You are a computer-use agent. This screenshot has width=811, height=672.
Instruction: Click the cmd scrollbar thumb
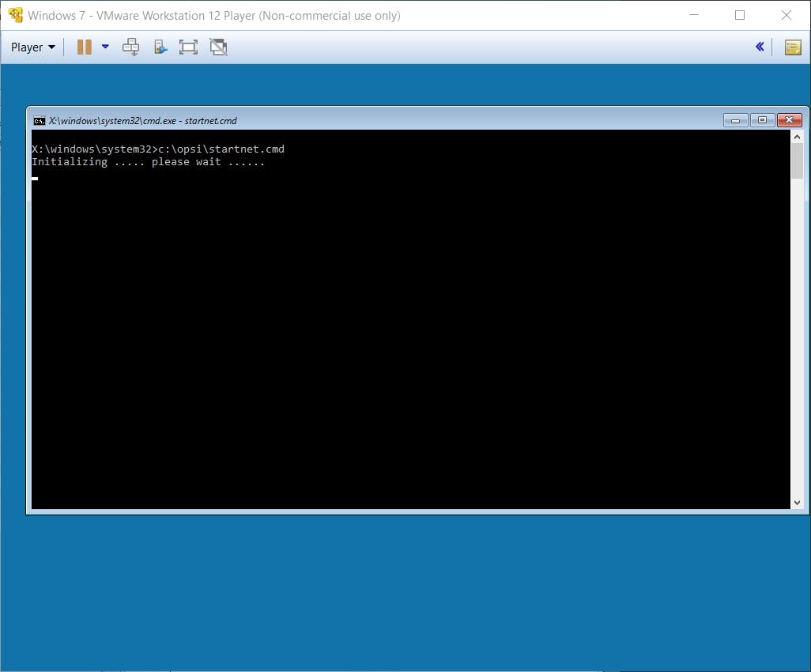(797, 161)
